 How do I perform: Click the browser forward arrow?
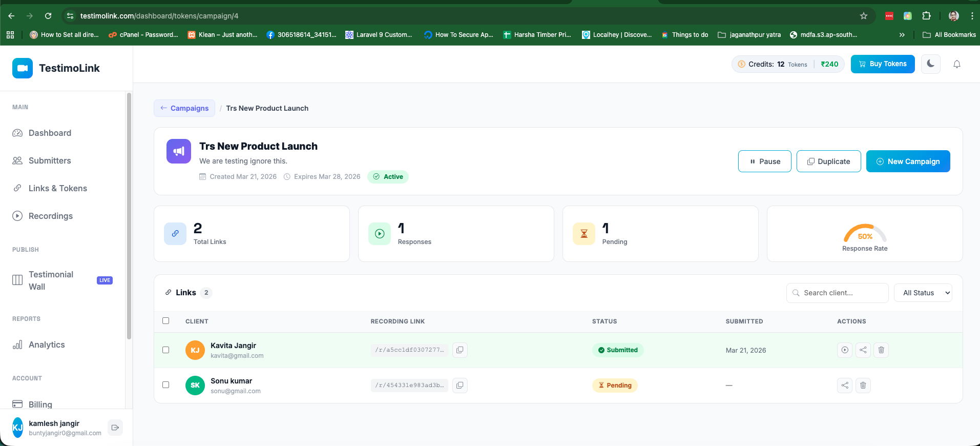tap(30, 16)
